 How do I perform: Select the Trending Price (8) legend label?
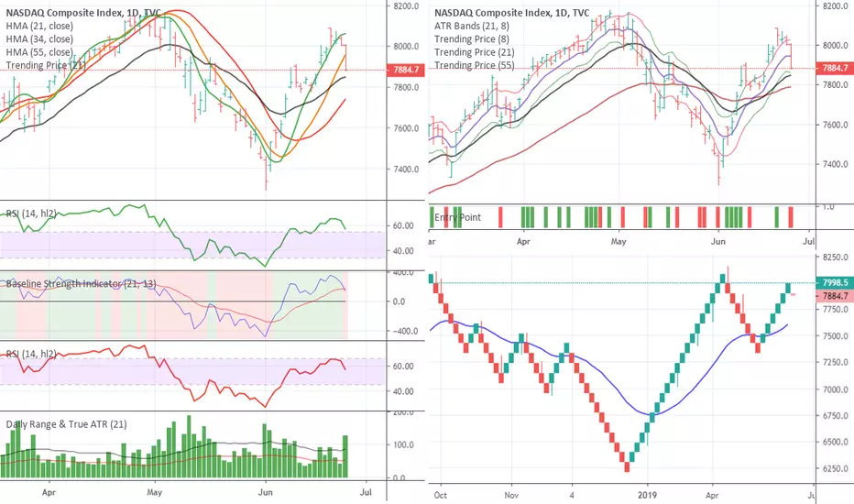pyautogui.click(x=472, y=39)
